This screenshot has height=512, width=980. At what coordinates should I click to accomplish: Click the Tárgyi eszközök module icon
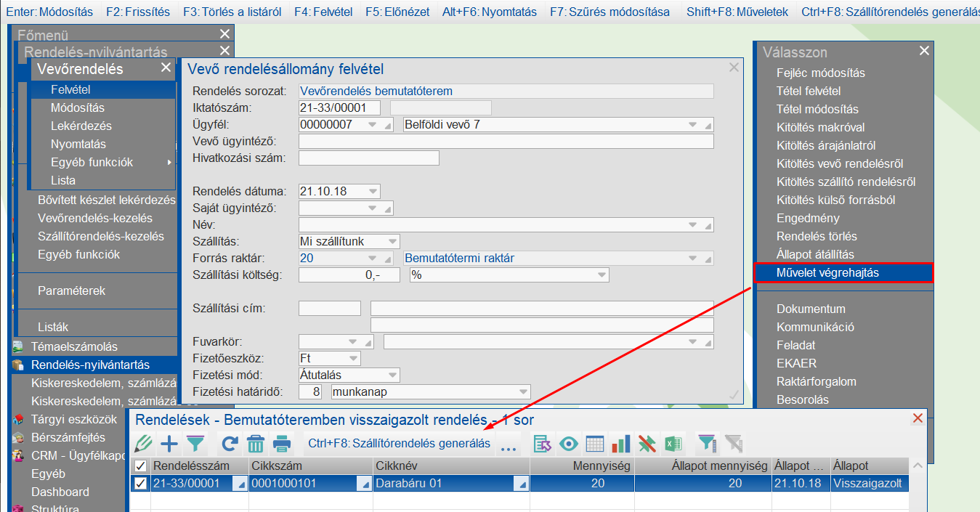click(18, 419)
